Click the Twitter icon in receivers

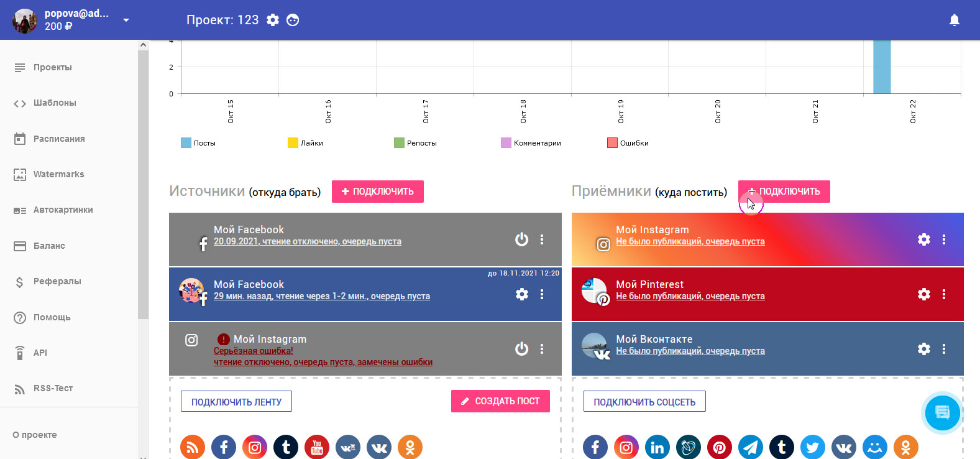coord(813,447)
